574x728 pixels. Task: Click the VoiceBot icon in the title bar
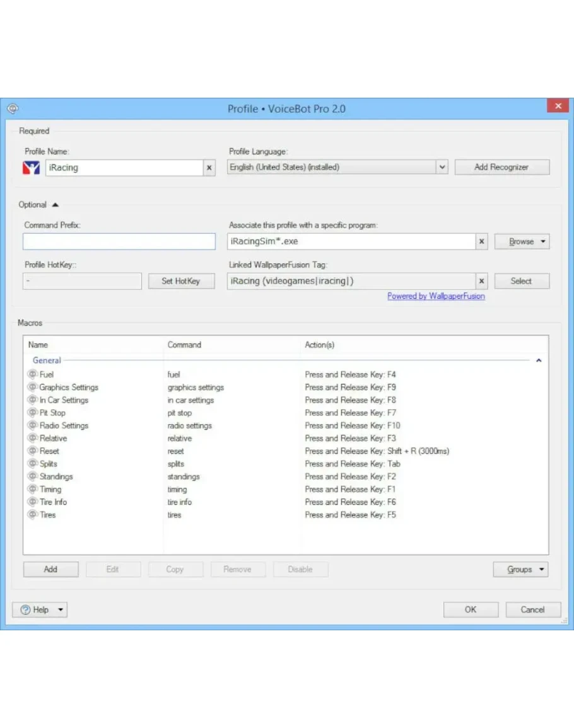click(13, 108)
